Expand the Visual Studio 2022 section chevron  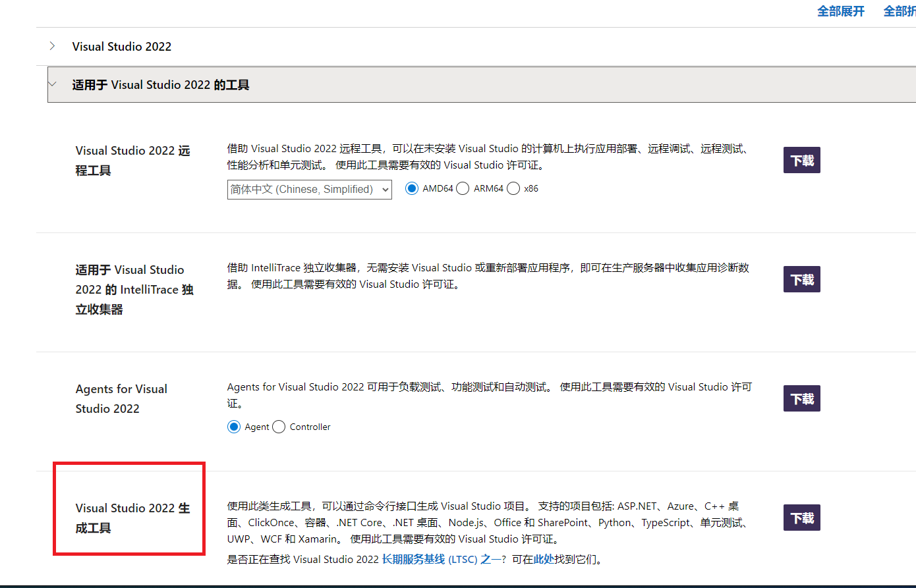click(x=53, y=46)
